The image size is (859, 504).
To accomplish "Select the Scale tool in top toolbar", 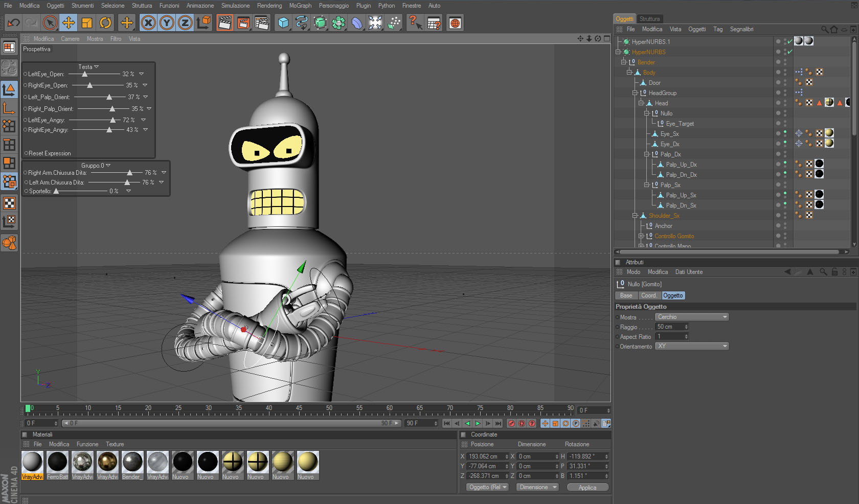I will point(87,23).
